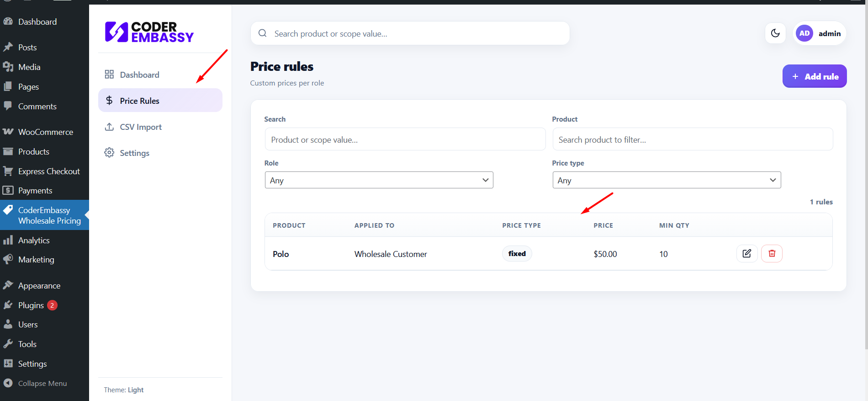The image size is (868, 401).
Task: Click the Coder Embassy logo
Action: (x=149, y=32)
